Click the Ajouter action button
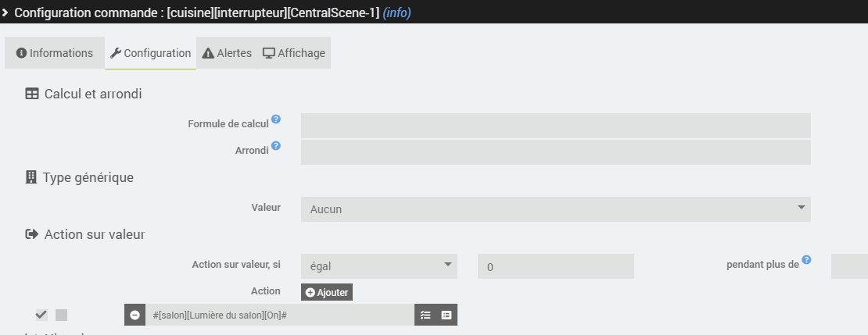 (x=327, y=292)
